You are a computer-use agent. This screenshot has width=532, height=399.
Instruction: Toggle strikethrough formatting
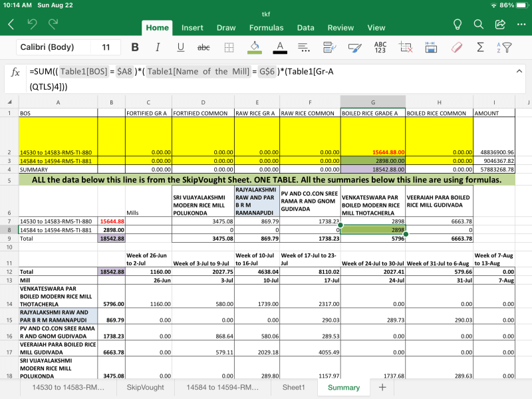click(x=203, y=47)
